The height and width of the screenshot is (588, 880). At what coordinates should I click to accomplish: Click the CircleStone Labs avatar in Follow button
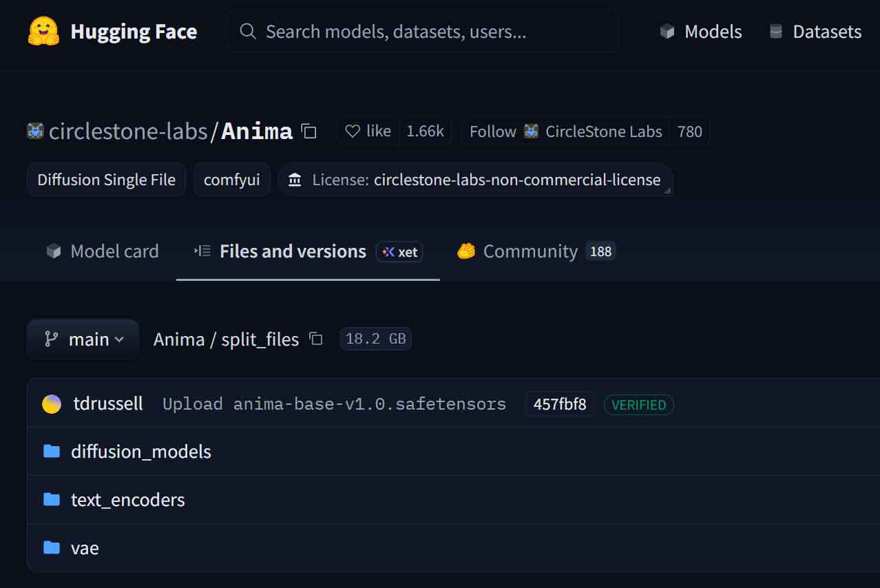tap(531, 131)
